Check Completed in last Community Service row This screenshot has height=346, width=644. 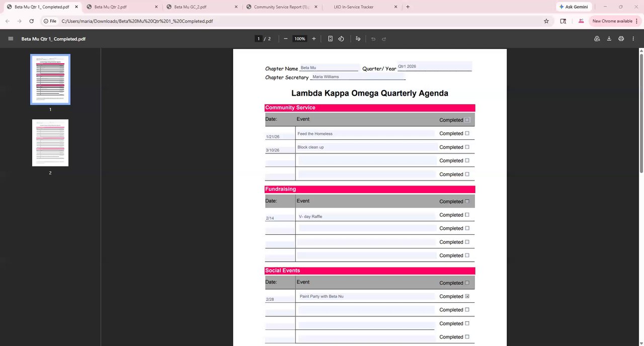[467, 174]
